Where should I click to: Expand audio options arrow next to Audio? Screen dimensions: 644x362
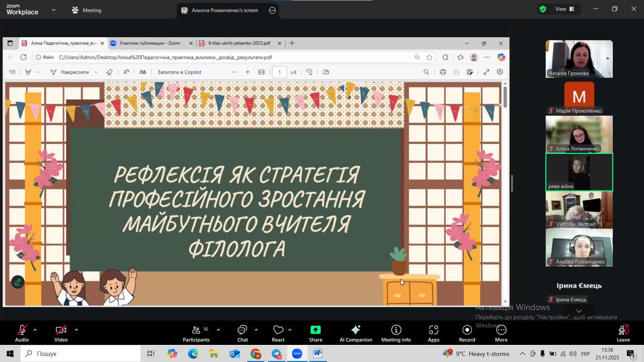[x=35, y=330]
